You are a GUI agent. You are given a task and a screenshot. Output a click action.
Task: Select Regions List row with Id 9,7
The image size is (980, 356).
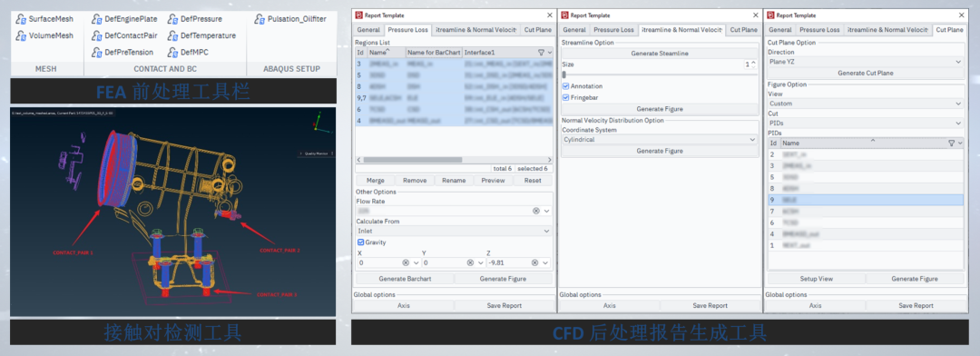click(x=454, y=97)
